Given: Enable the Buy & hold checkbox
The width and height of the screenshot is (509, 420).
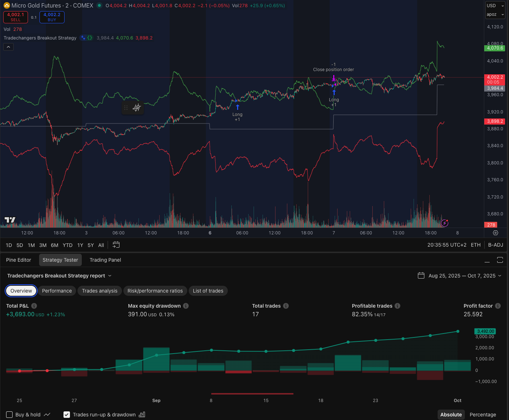Looking at the screenshot, I should [10, 415].
